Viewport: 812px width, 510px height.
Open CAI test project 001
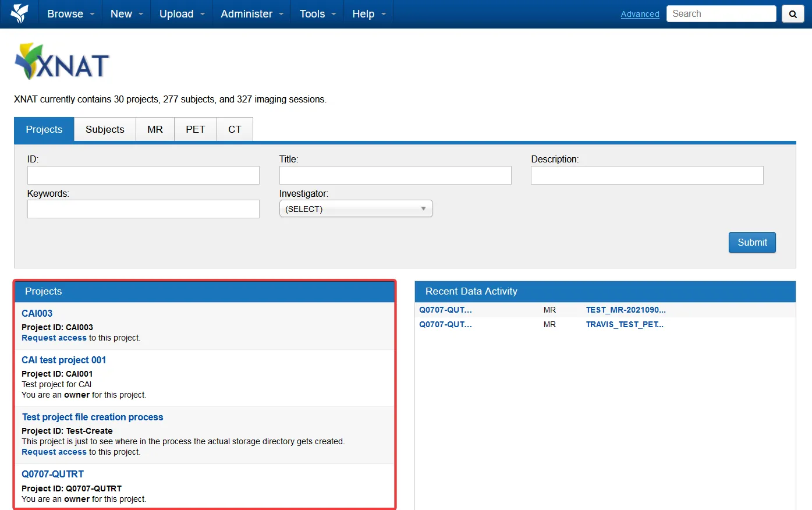63,360
